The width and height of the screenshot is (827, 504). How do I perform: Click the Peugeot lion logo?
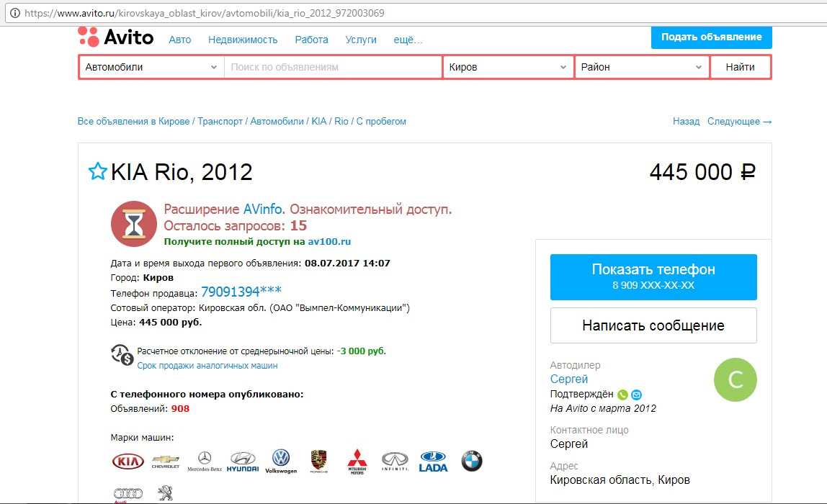pyautogui.click(x=166, y=493)
